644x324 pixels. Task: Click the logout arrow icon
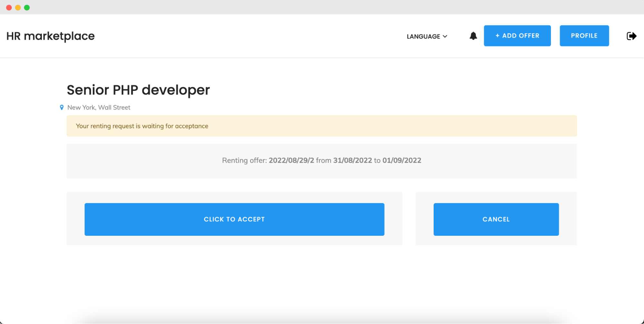(x=631, y=36)
